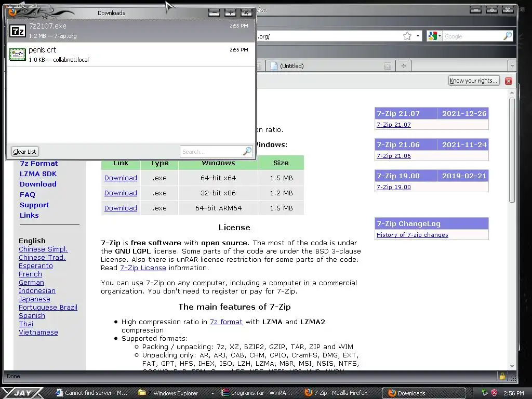Open the 7-Zip 21.07 news link
This screenshot has width=532, height=399.
click(394, 125)
